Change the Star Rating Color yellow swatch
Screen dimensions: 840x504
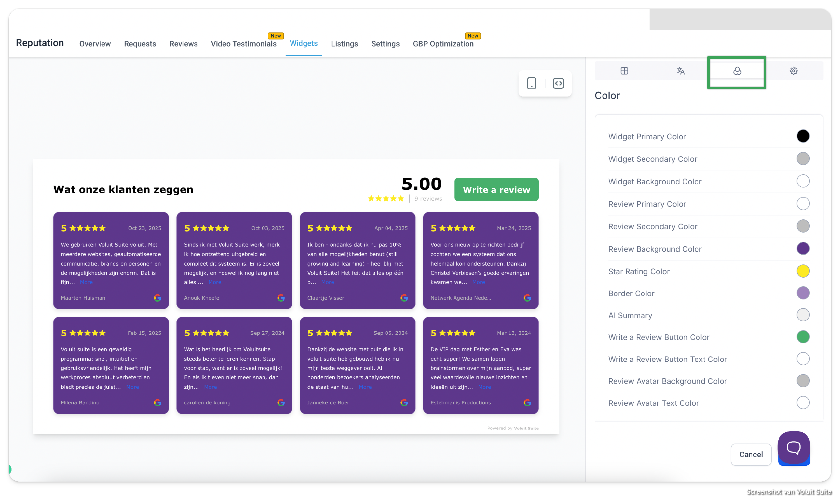pyautogui.click(x=803, y=271)
